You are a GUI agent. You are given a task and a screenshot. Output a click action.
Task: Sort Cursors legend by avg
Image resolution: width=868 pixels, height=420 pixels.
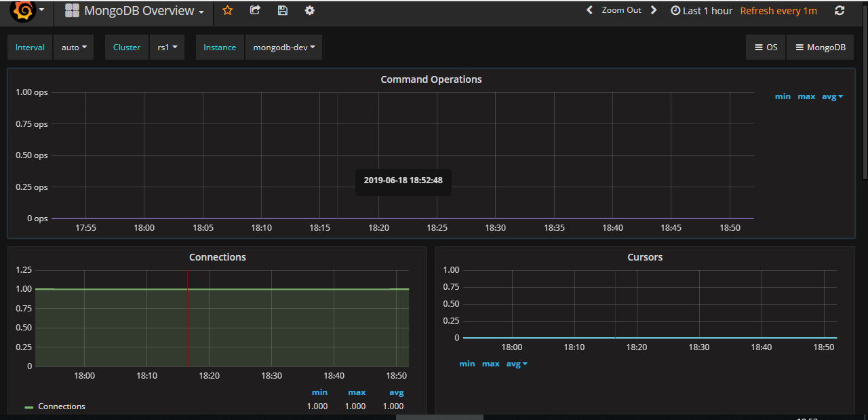click(517, 364)
